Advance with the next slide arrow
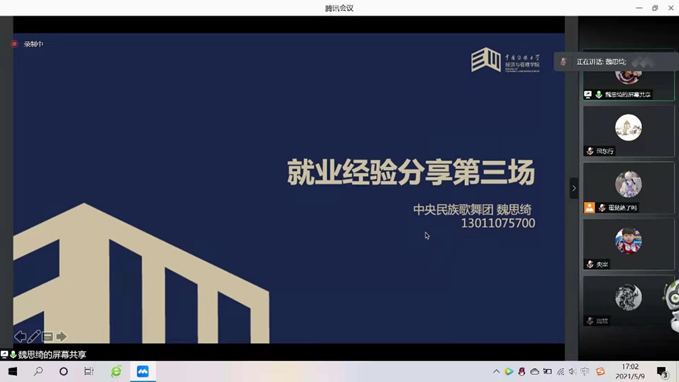679x382 pixels. [x=61, y=337]
